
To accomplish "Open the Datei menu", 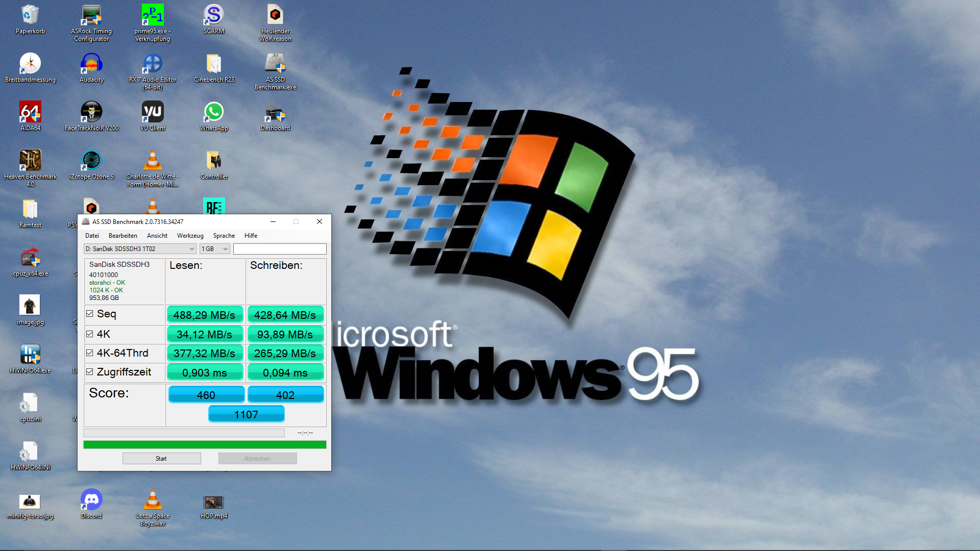I will (x=92, y=236).
